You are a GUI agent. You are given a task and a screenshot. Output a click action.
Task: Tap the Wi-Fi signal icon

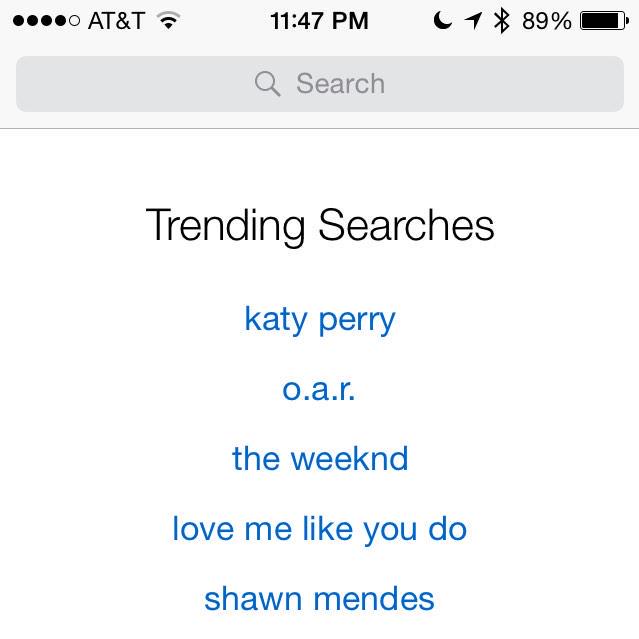pyautogui.click(x=168, y=20)
